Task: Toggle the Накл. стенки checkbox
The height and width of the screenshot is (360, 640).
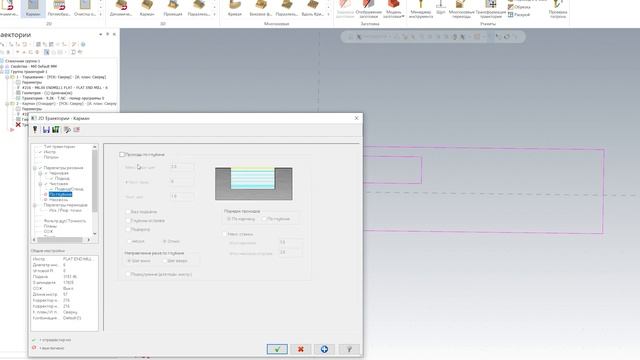Action: pos(224,234)
